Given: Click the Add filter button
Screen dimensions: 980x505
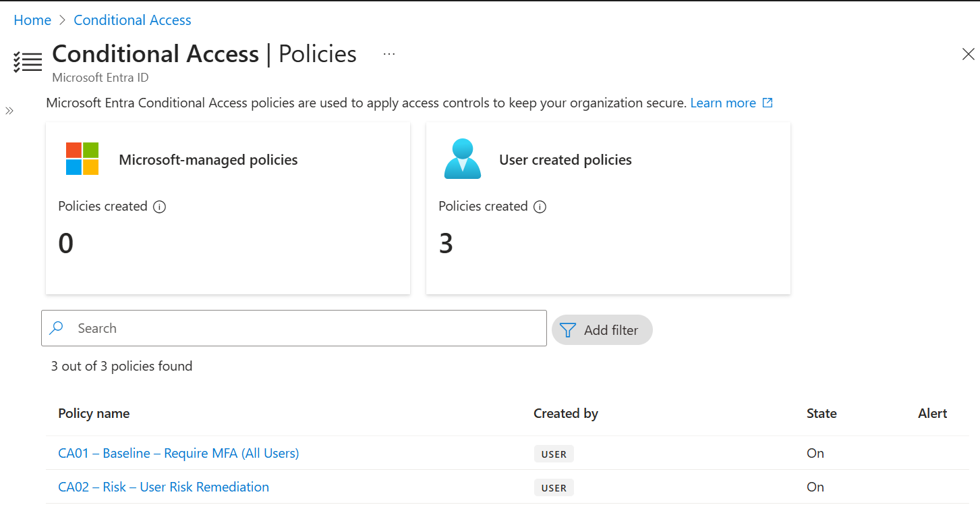Looking at the screenshot, I should coord(602,330).
